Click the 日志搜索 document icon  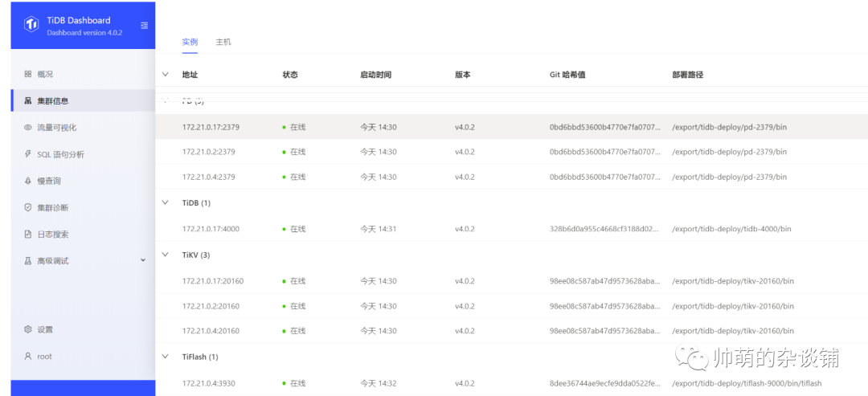[x=28, y=235]
